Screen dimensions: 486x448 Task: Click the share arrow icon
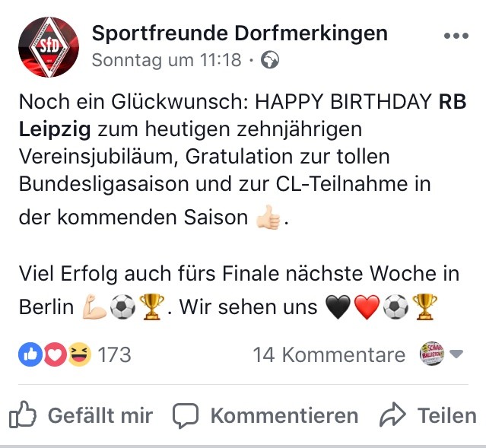392,415
